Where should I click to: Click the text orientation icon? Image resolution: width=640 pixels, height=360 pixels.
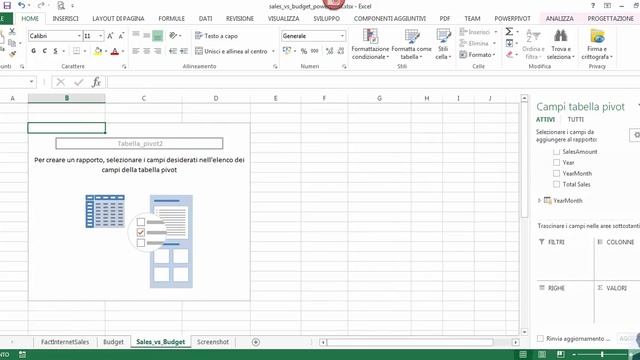(173, 36)
